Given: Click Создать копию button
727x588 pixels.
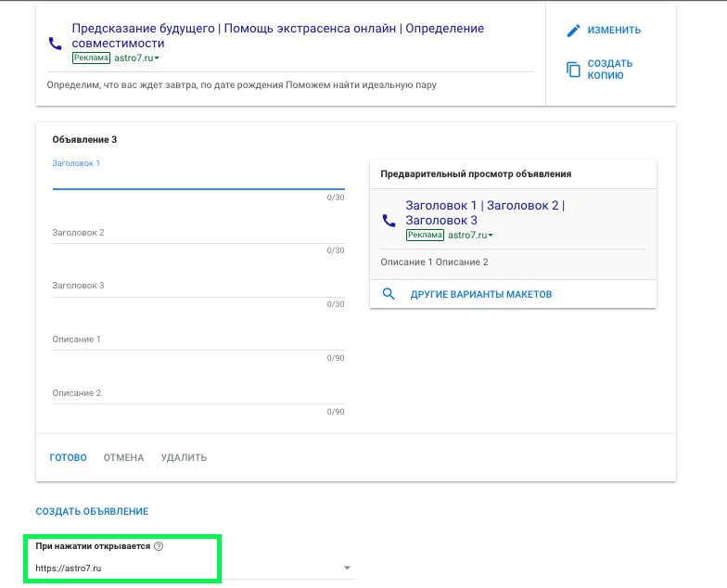Looking at the screenshot, I should pos(600,70).
